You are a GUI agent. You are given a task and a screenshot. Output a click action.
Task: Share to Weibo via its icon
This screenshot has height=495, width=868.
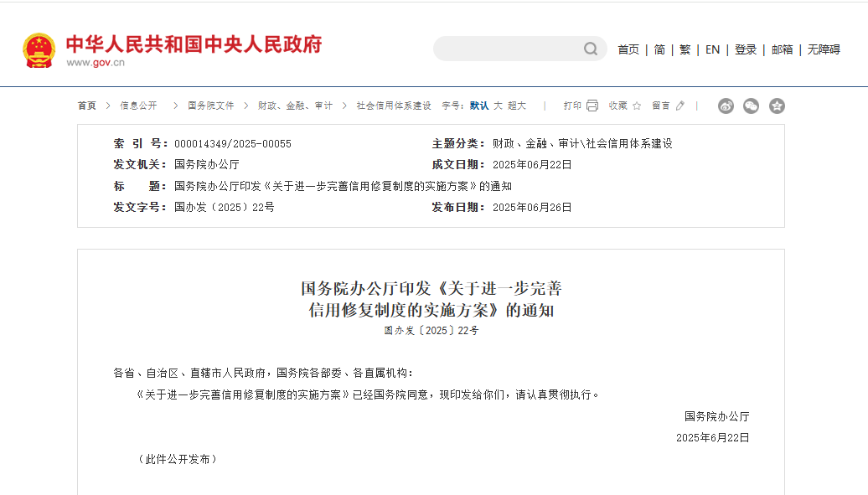[x=726, y=106]
